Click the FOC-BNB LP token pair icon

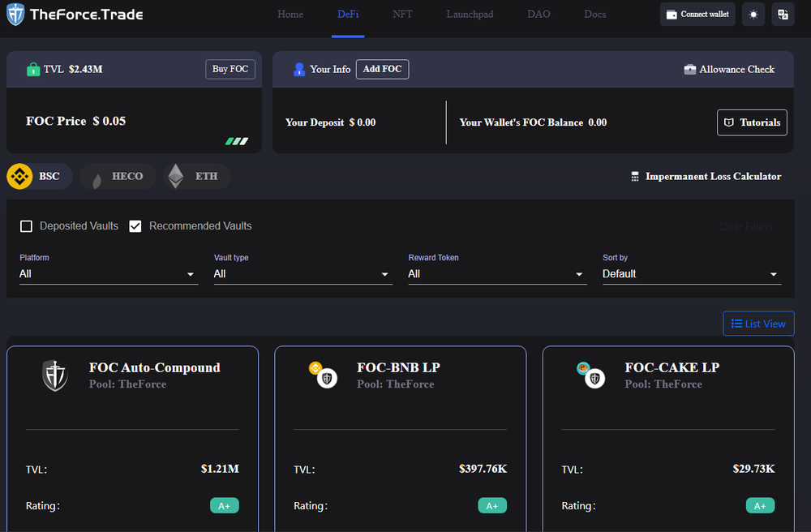coord(323,375)
